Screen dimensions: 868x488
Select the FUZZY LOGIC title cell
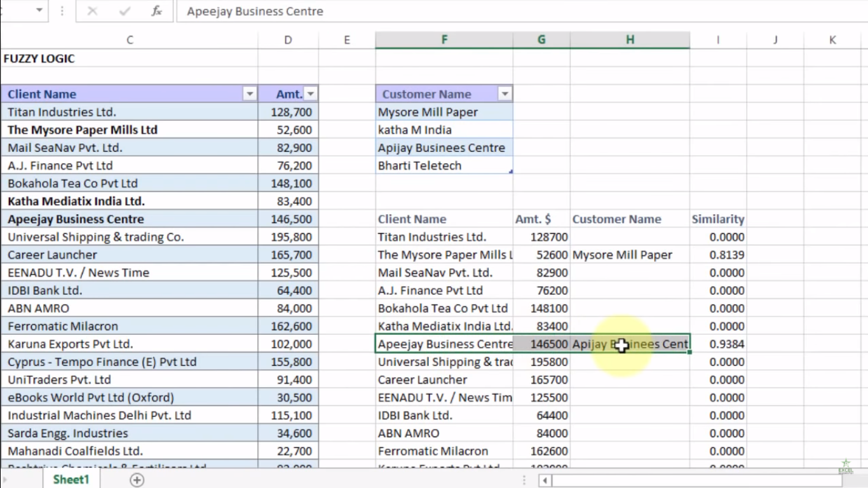130,58
